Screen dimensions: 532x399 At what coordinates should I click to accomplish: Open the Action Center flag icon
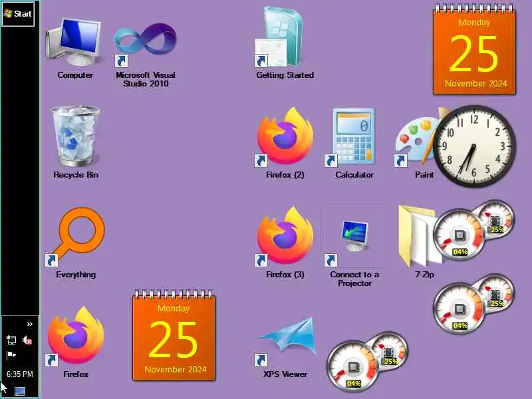(11, 355)
